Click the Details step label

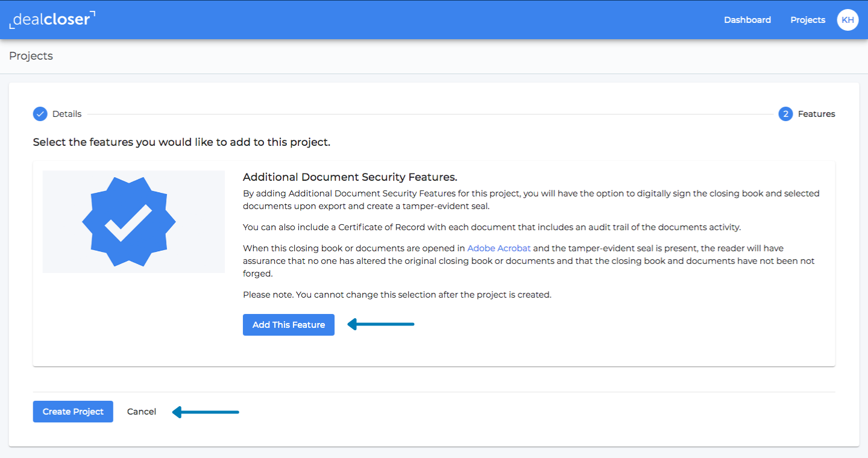click(67, 114)
